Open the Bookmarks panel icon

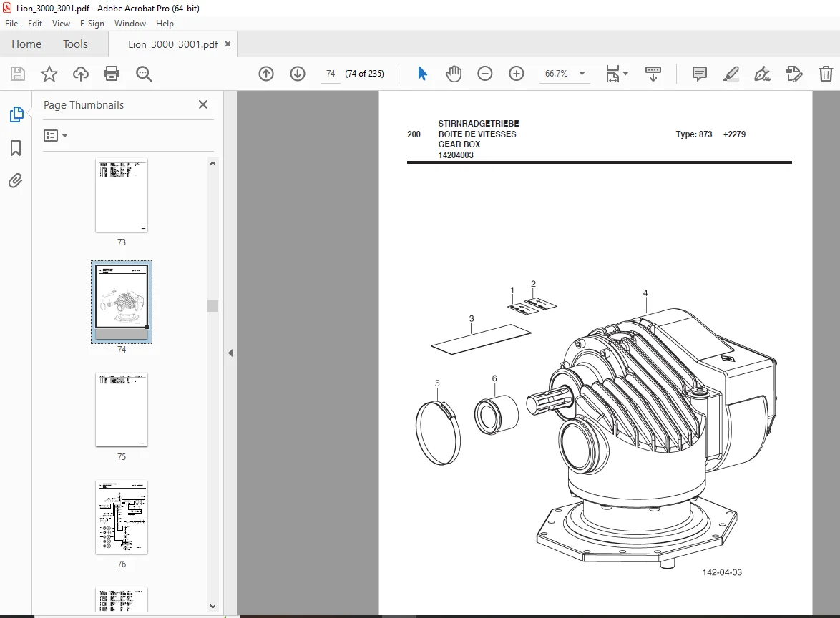(16, 148)
